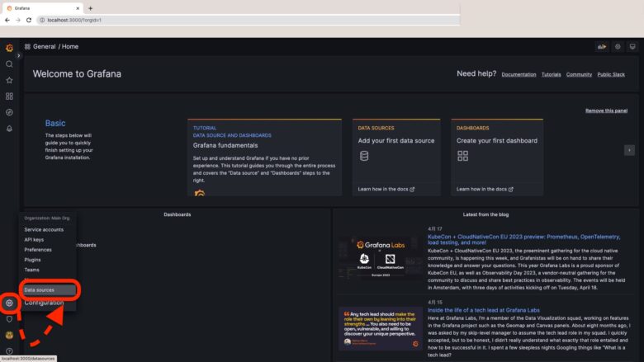Click the Add panel icon in top bar
This screenshot has height=362, width=644.
[602, 47]
